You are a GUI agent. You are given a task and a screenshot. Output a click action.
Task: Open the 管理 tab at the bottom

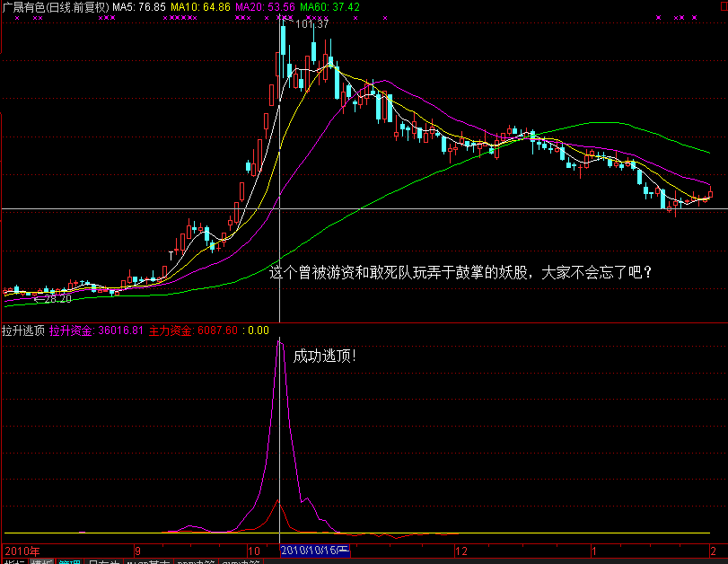70,561
